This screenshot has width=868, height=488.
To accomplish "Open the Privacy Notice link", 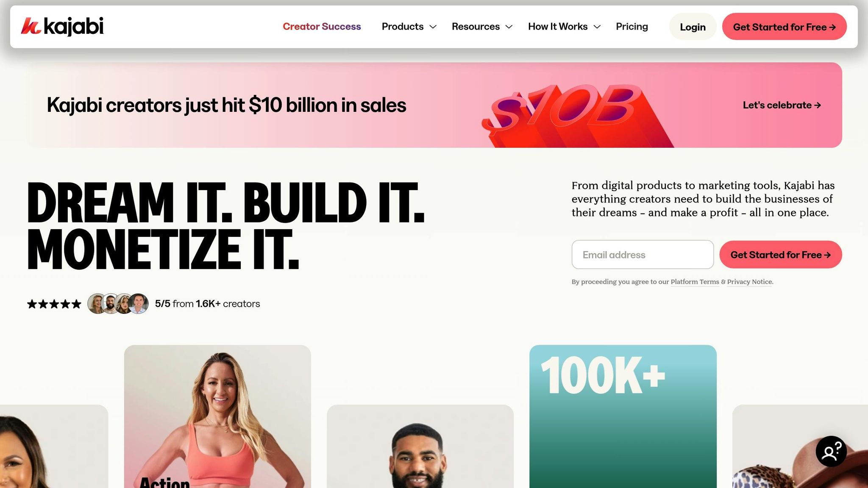I will (x=749, y=282).
